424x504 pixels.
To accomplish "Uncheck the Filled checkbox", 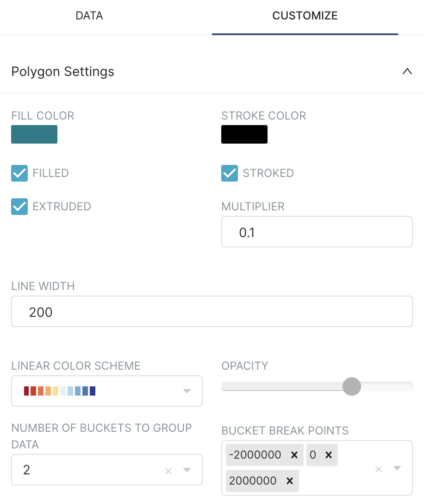I will coord(19,173).
